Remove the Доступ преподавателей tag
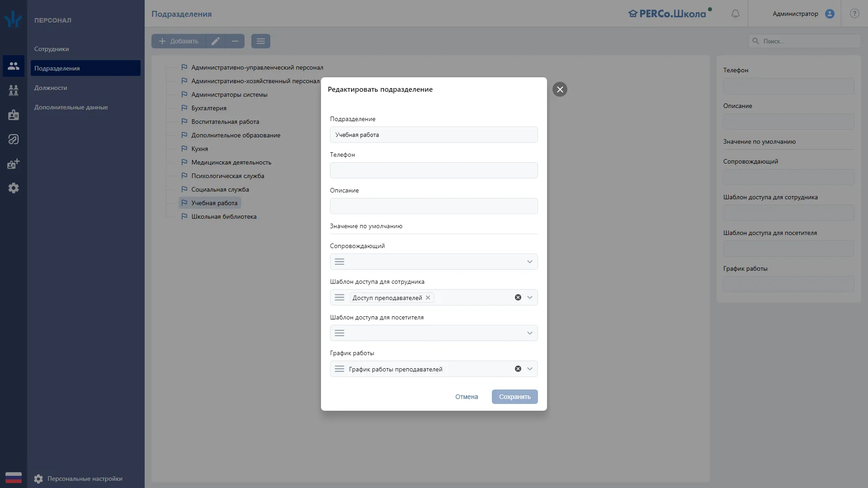 pyautogui.click(x=428, y=297)
